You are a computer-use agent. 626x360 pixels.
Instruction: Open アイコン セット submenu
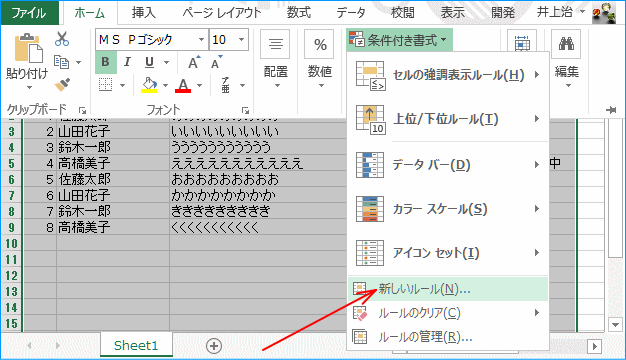pyautogui.click(x=448, y=253)
